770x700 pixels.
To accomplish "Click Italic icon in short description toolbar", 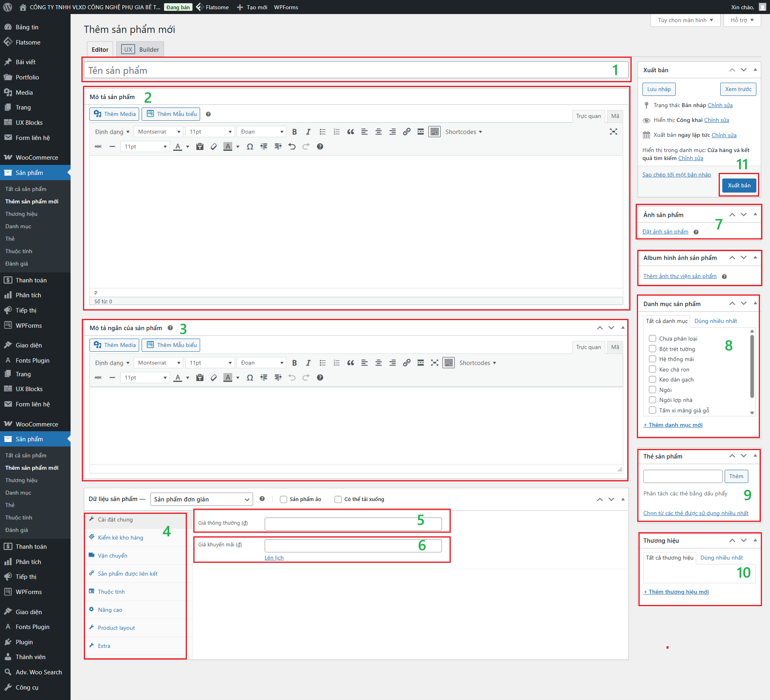I will pos(308,363).
